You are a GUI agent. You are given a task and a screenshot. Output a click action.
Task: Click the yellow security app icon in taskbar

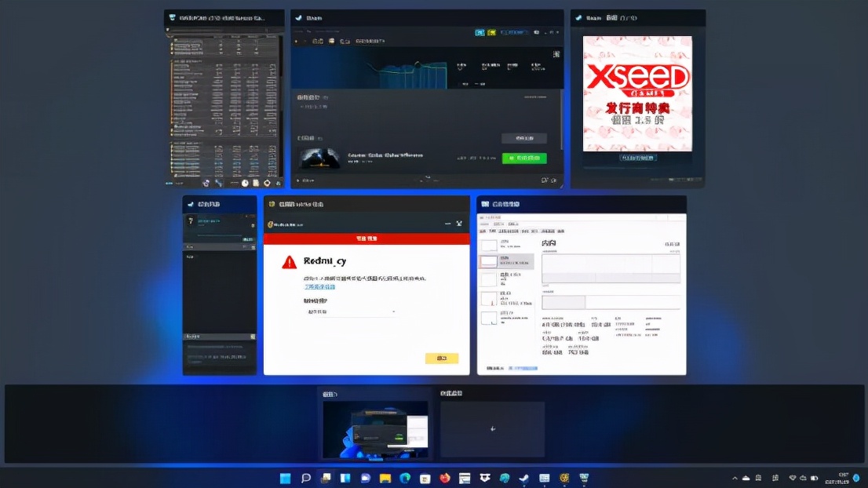[x=564, y=478]
